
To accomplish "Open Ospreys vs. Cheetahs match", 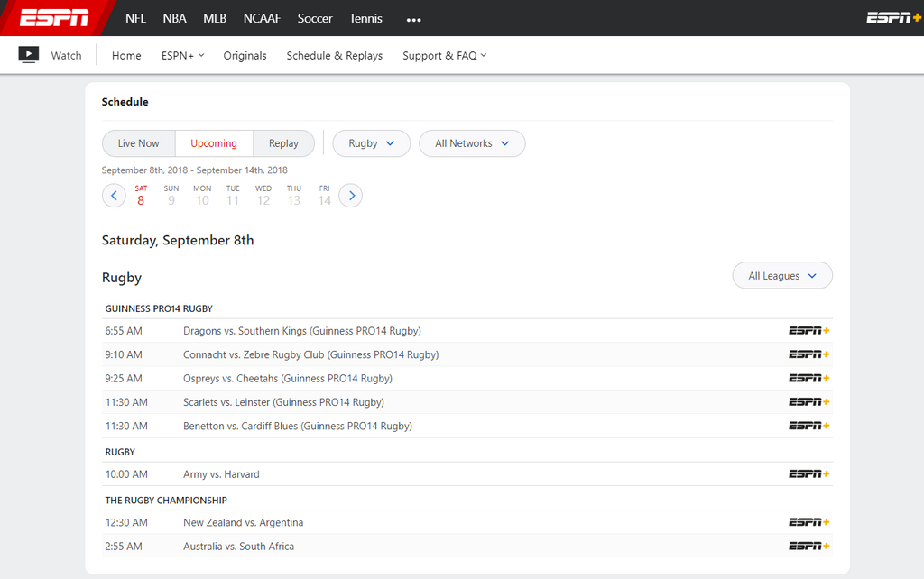I will coord(288,378).
